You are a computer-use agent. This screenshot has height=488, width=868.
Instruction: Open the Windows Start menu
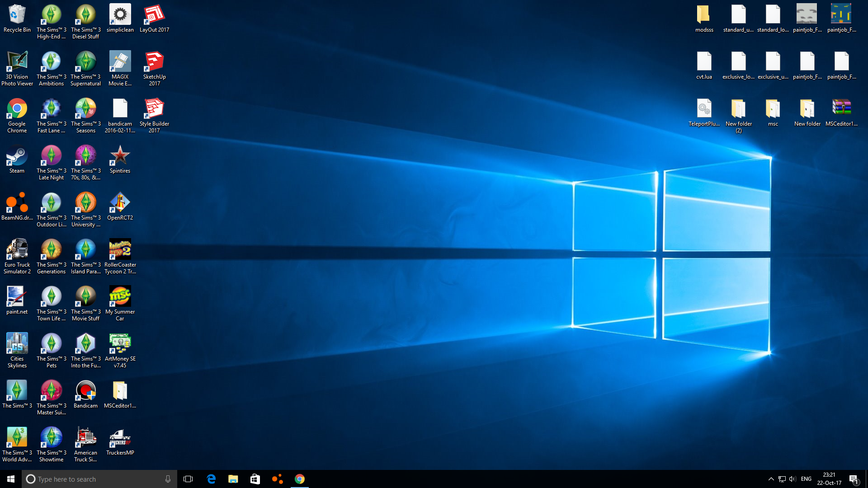pos(11,479)
